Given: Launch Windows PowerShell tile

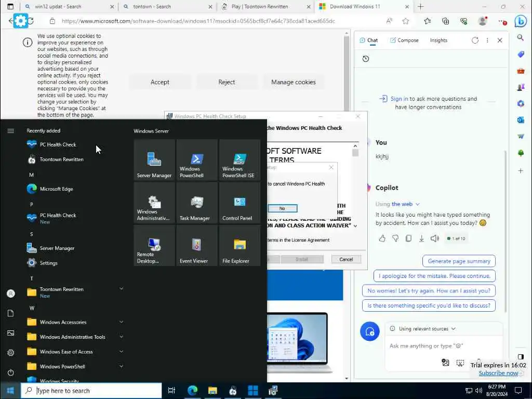Looking at the screenshot, I should pyautogui.click(x=197, y=160).
